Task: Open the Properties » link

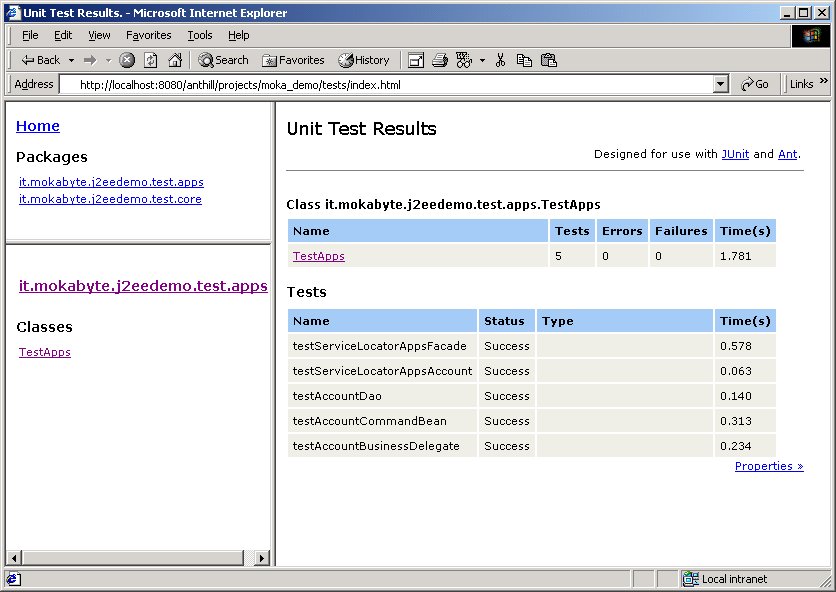Action: (x=769, y=466)
